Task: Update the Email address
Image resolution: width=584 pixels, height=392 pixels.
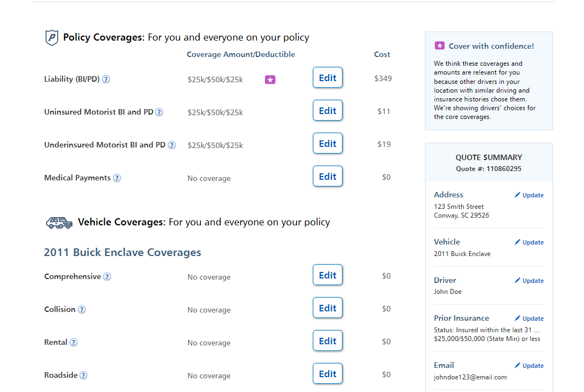Action: (529, 365)
